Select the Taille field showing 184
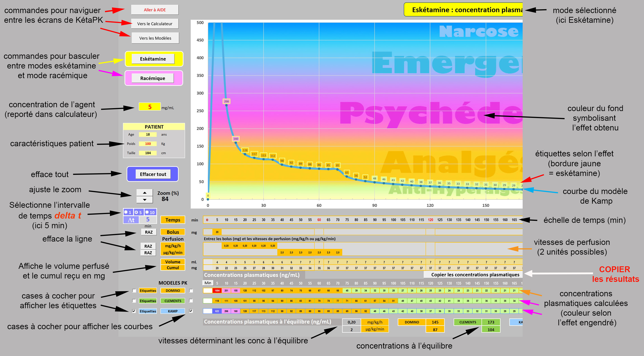The width and height of the screenshot is (644, 356). click(x=148, y=153)
